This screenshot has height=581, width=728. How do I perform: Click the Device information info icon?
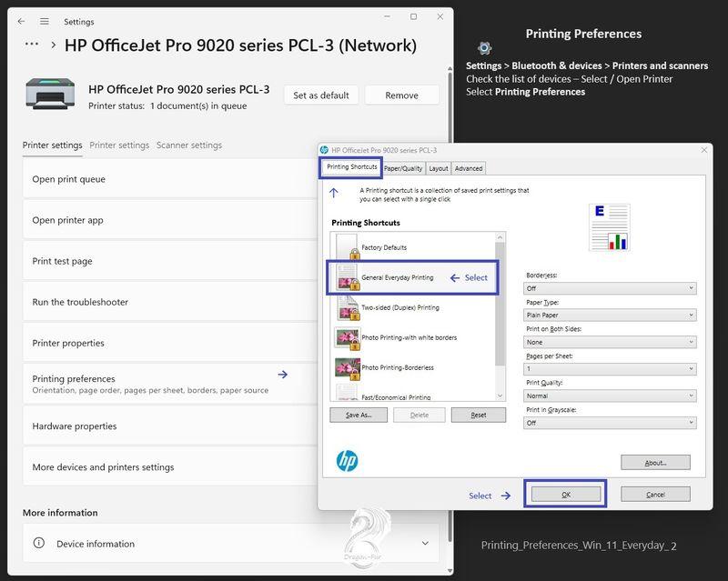coord(39,543)
